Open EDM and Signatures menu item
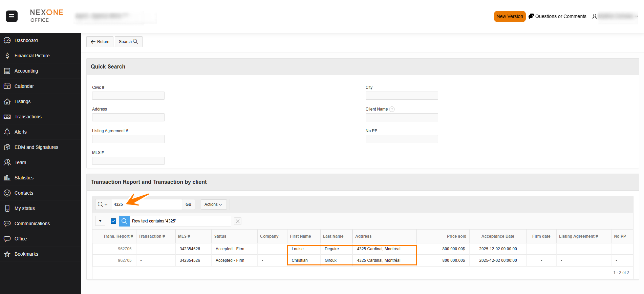This screenshot has width=644, height=294. click(36, 147)
